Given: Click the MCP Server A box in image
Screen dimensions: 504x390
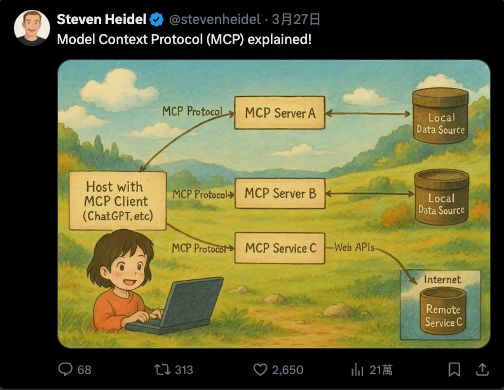Looking at the screenshot, I should pyautogui.click(x=280, y=113).
